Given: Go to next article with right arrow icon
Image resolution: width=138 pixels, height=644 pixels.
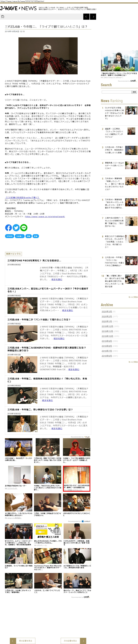Looking at the screenshot, I should [x=93, y=17].
